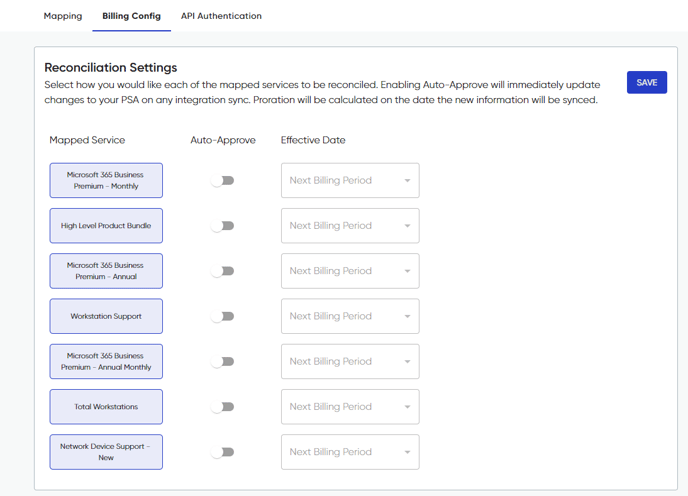The height and width of the screenshot is (496, 688).
Task: Expand Effective Date dropdown for Total Workstations
Action: coord(350,406)
